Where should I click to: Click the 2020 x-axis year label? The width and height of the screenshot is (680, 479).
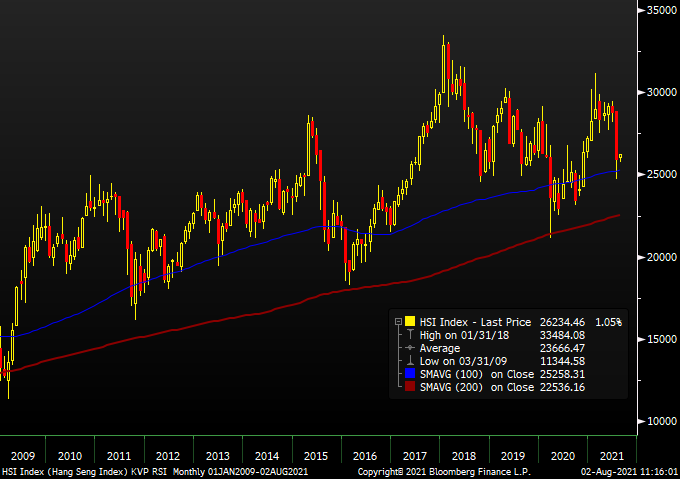point(563,456)
